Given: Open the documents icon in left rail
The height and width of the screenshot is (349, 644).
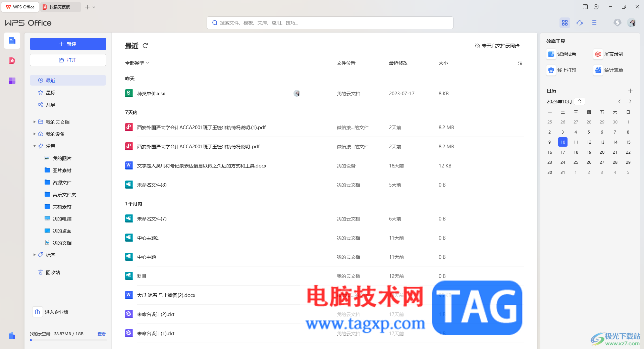Looking at the screenshot, I should coord(12,41).
